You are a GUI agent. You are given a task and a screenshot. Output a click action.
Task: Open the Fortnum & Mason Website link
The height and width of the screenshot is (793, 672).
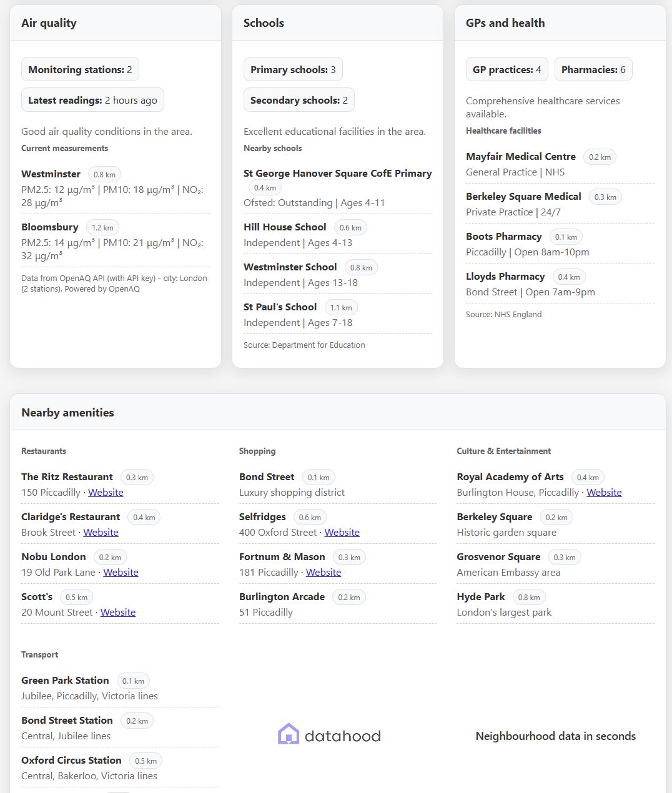[x=324, y=573]
